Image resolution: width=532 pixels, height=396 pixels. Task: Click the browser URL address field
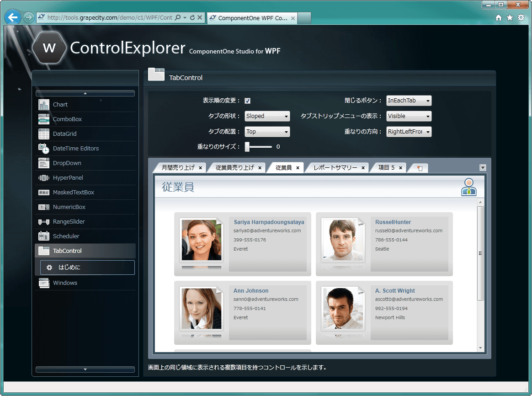point(109,18)
